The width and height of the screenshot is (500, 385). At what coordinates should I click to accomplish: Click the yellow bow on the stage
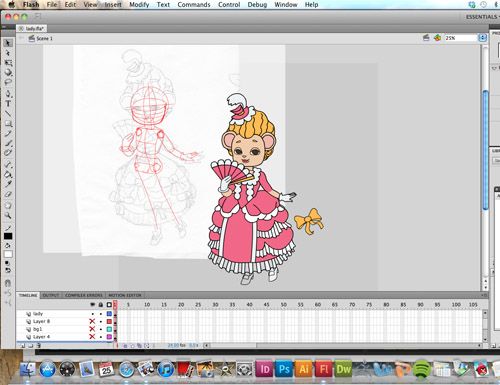tap(309, 221)
